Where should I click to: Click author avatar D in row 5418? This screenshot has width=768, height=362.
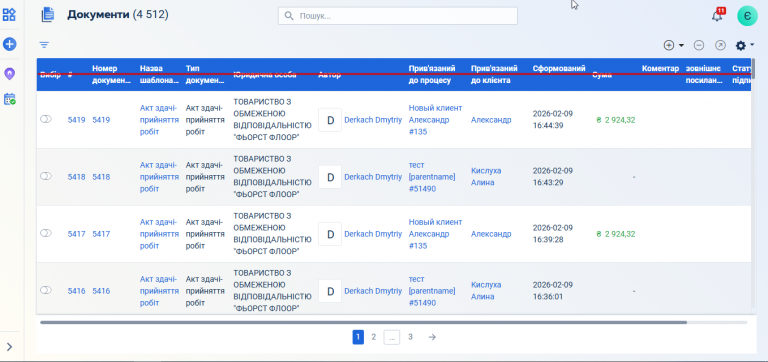[330, 177]
